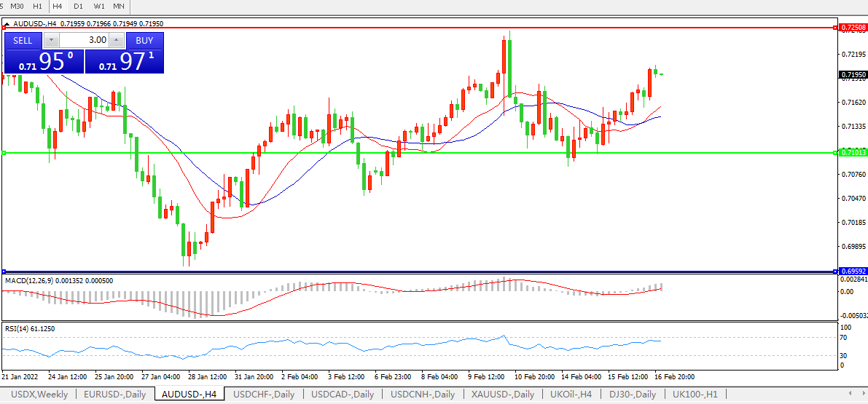This screenshot has width=868, height=404.
Task: Switch to the DJ30-,Daily chart tab
Action: pos(633,395)
